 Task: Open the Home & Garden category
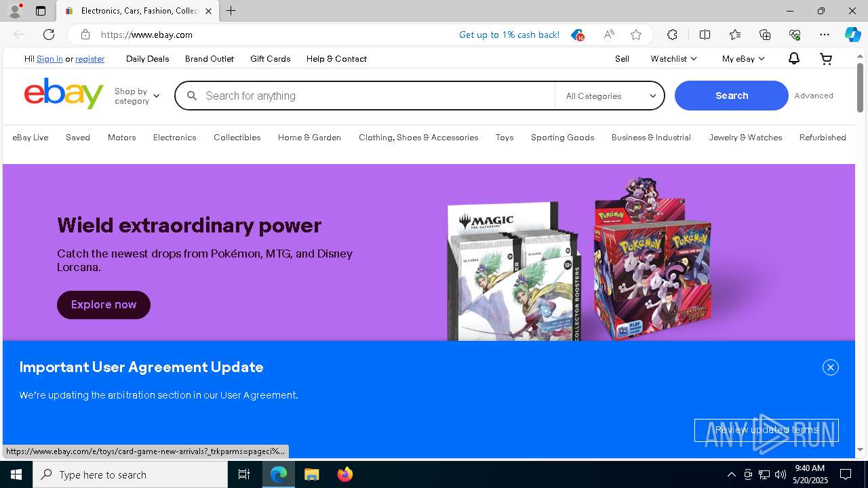click(309, 138)
